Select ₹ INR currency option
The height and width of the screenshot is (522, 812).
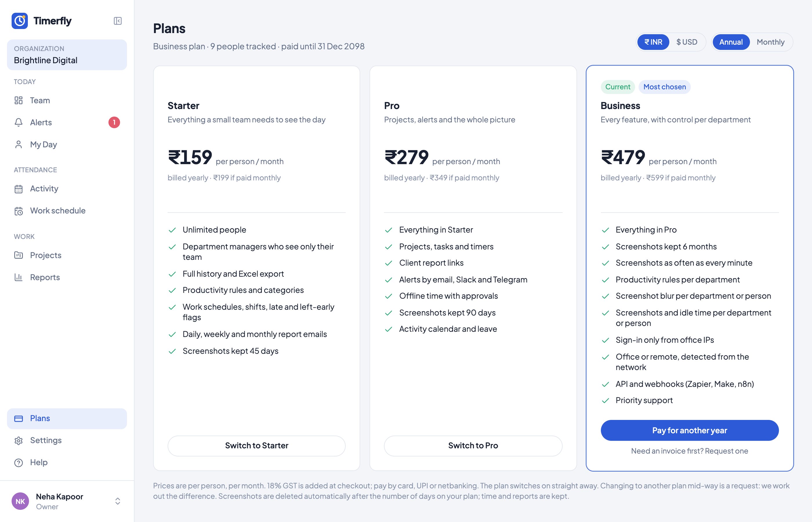[x=653, y=42]
